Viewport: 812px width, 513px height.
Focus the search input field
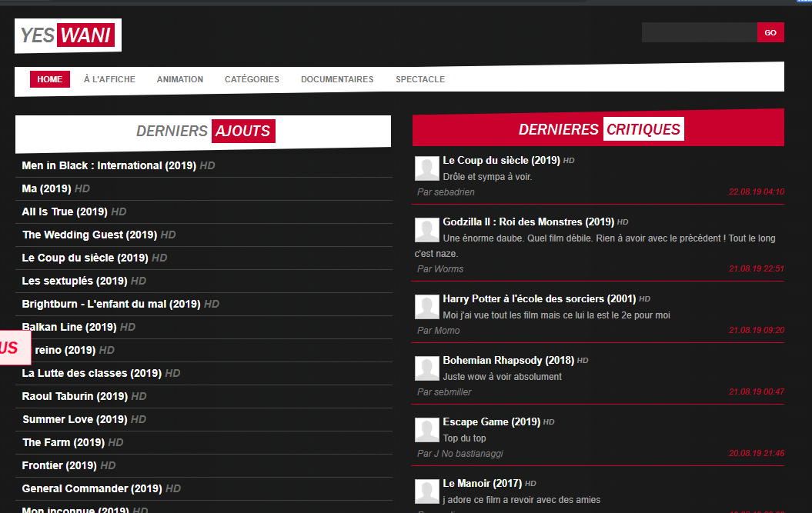tap(699, 32)
